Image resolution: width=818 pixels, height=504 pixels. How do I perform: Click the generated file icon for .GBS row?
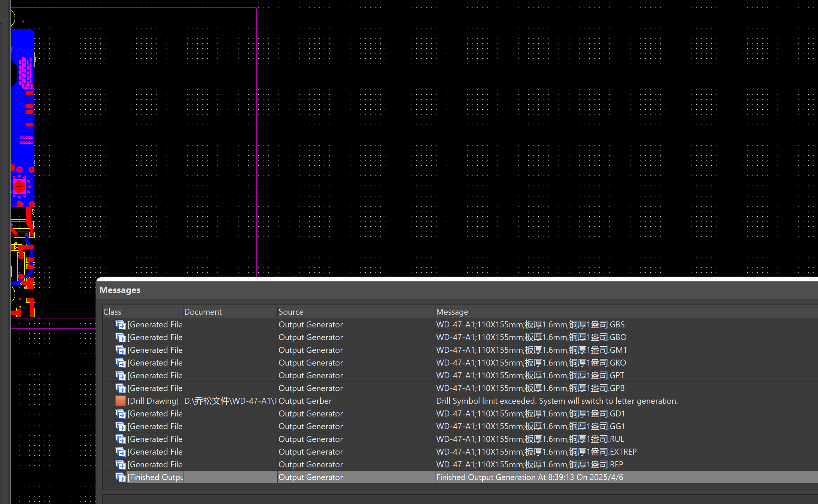coord(121,325)
